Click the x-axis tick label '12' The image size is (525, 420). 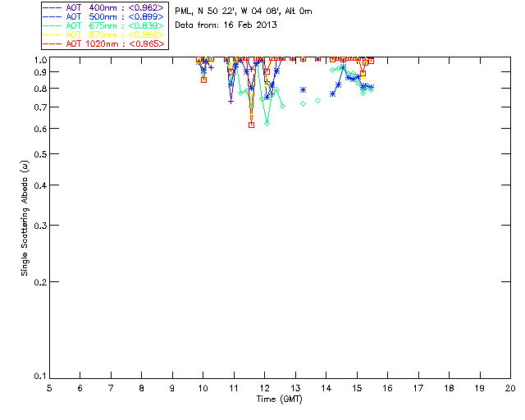pos(264,388)
